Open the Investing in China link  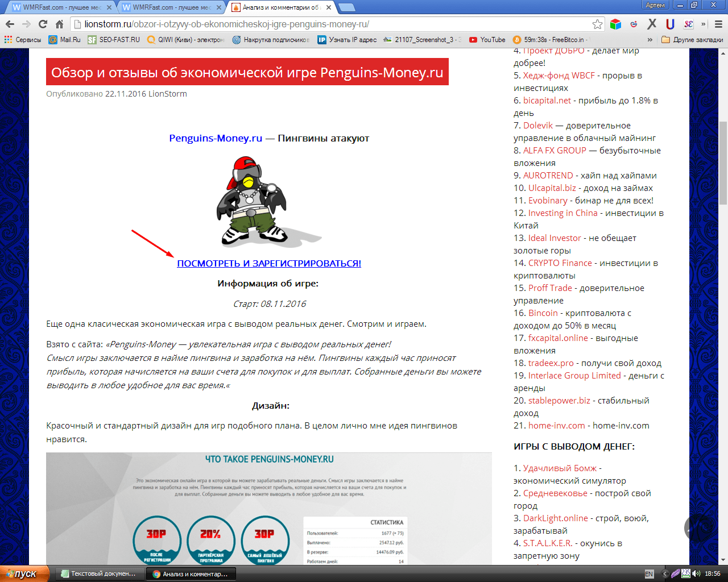click(x=563, y=213)
